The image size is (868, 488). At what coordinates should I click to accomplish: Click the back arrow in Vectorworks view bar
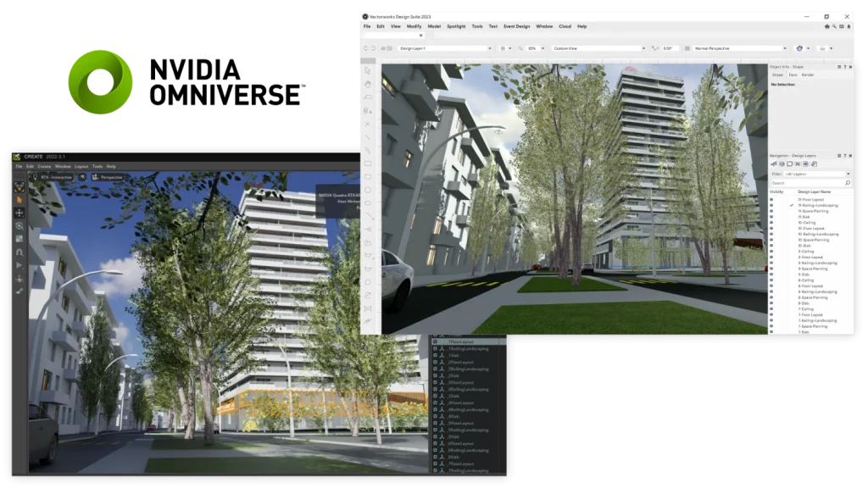(366, 48)
